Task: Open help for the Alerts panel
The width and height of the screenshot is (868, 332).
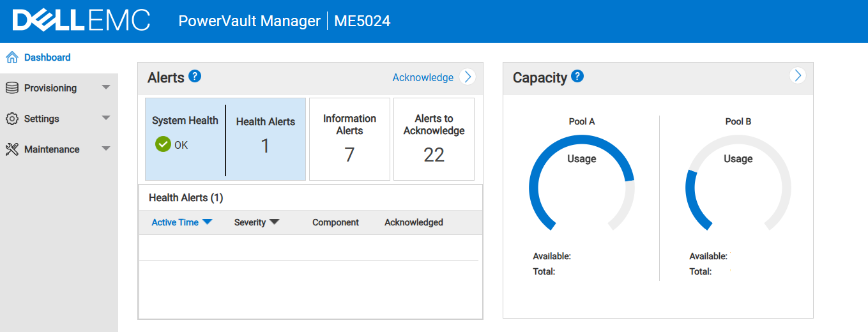Action: (195, 77)
